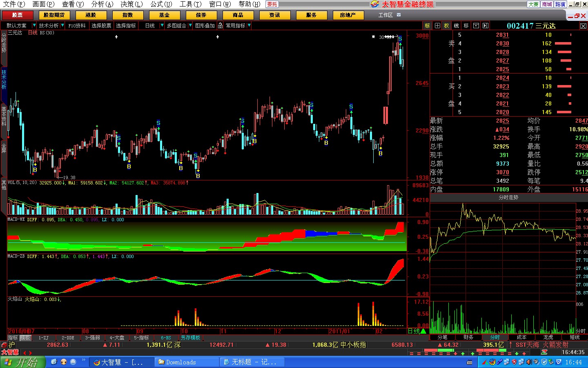
Task: Open the 公式(U) menu
Action: [161, 4]
